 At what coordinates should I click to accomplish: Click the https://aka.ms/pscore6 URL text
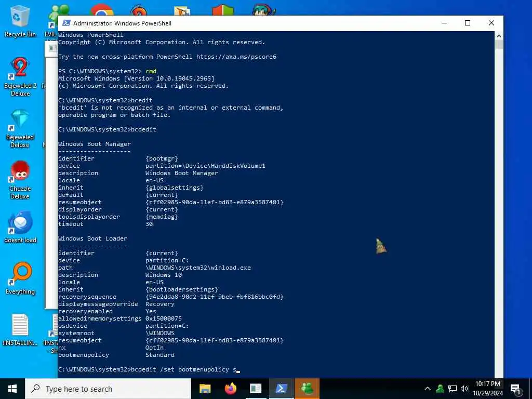click(236, 57)
